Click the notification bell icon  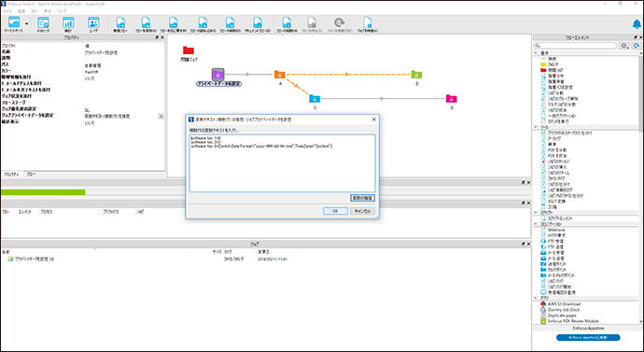click(637, 24)
